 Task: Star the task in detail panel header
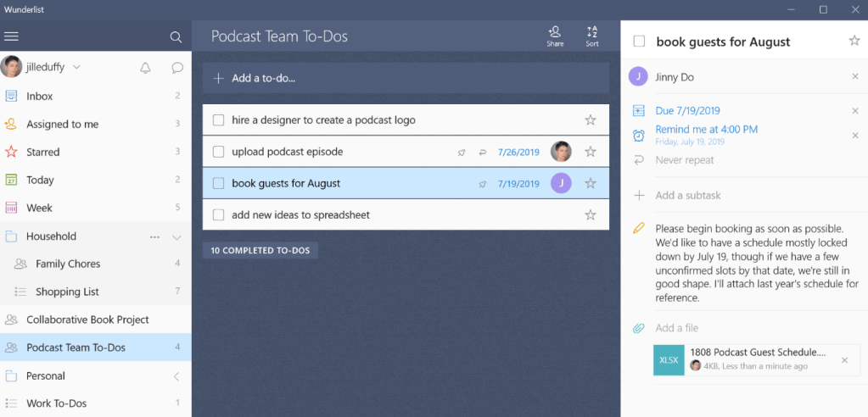854,41
